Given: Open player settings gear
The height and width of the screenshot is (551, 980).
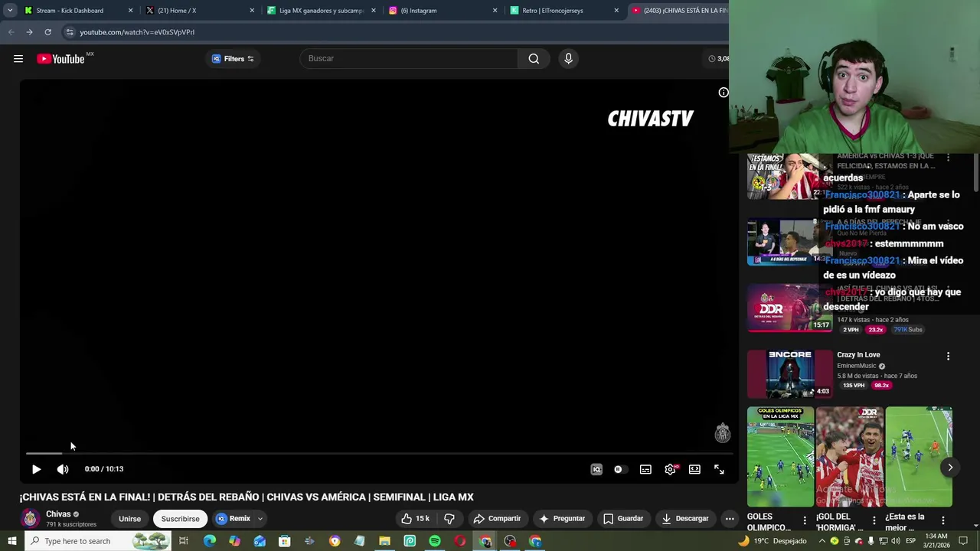Looking at the screenshot, I should point(670,469).
